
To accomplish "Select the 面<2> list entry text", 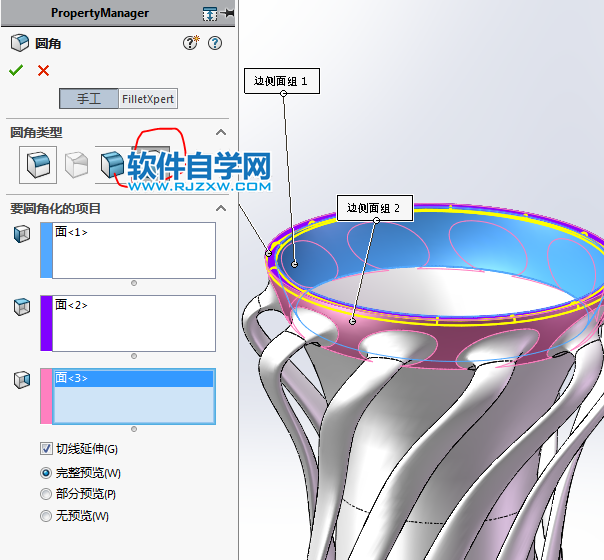I will 71,305.
